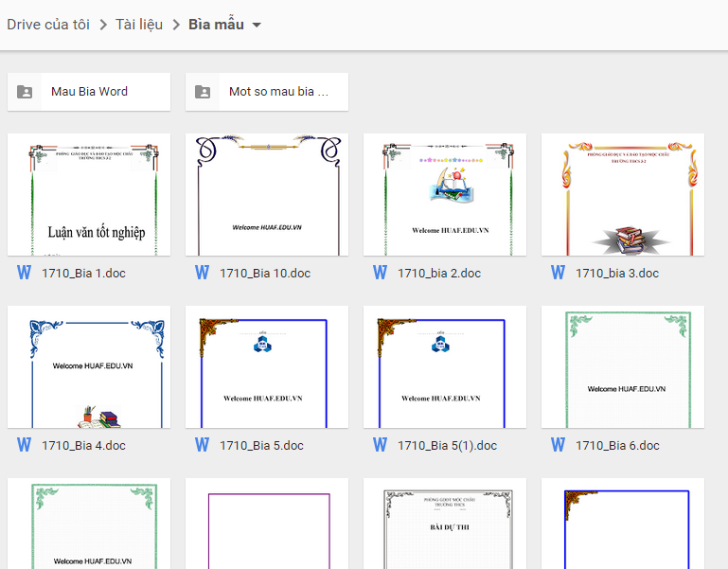The height and width of the screenshot is (569, 728).
Task: Select thumbnail of 1710_bia 2.doc
Action: pyautogui.click(x=445, y=195)
